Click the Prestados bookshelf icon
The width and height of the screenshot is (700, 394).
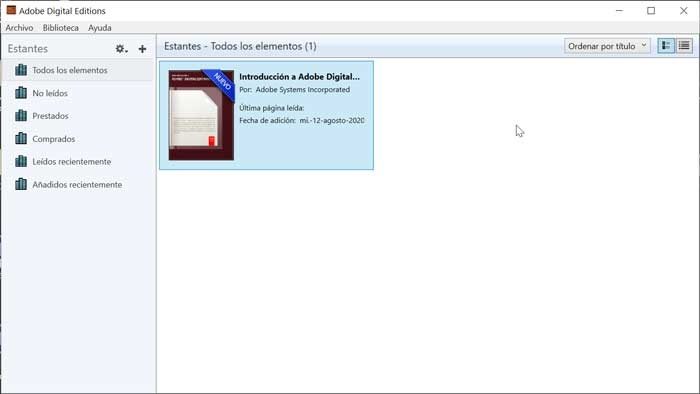[21, 116]
